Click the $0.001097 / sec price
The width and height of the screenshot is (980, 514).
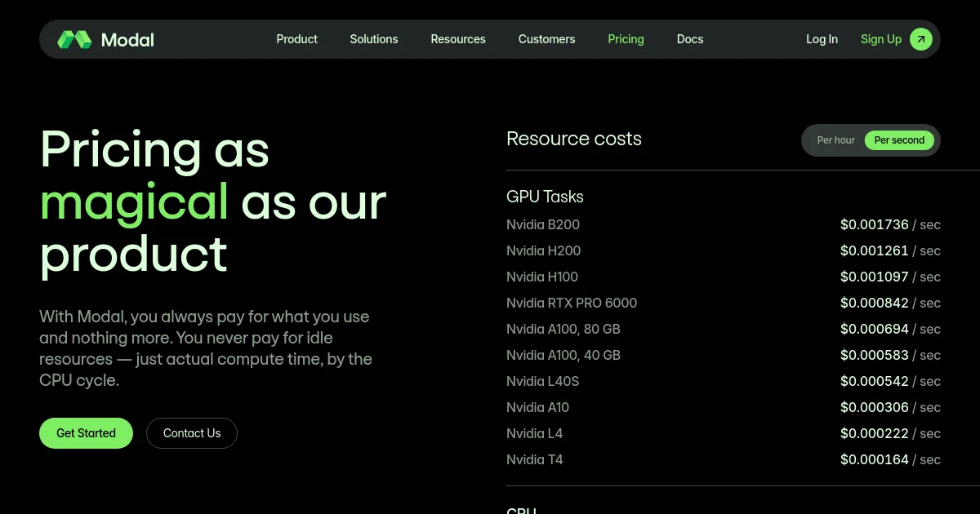pos(890,277)
